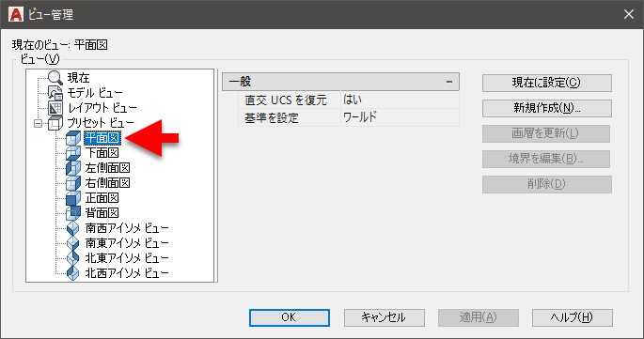Click the 正面図 cube icon

[73, 198]
